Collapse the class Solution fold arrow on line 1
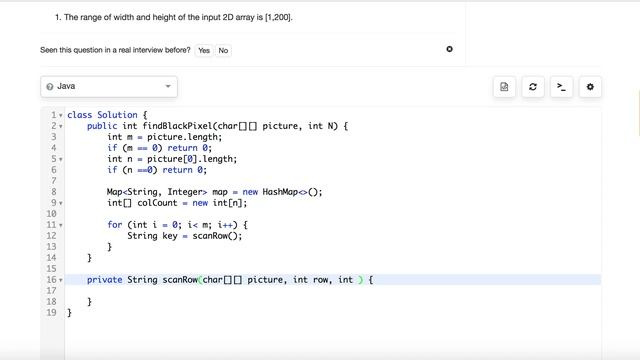640x360 pixels. [x=61, y=116]
